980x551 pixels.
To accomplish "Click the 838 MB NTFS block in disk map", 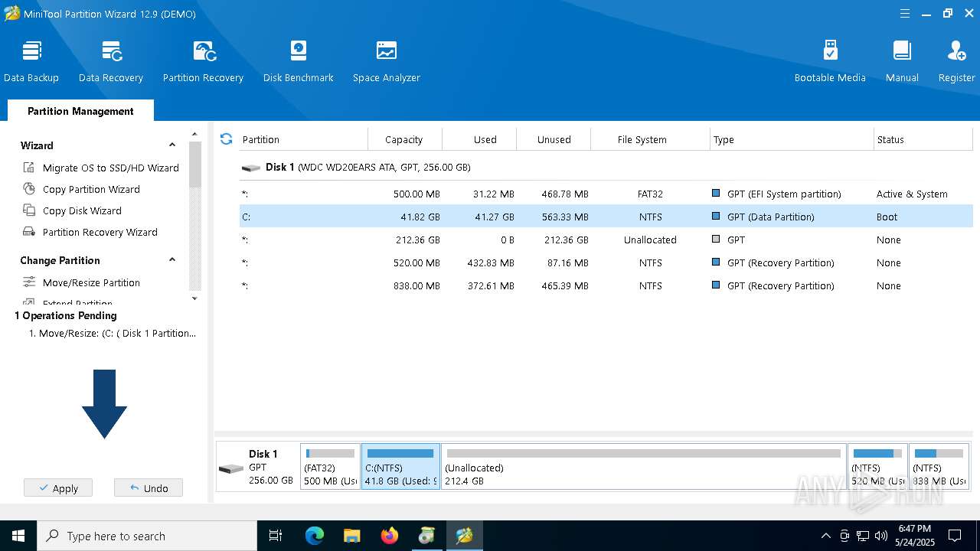I will [x=939, y=467].
